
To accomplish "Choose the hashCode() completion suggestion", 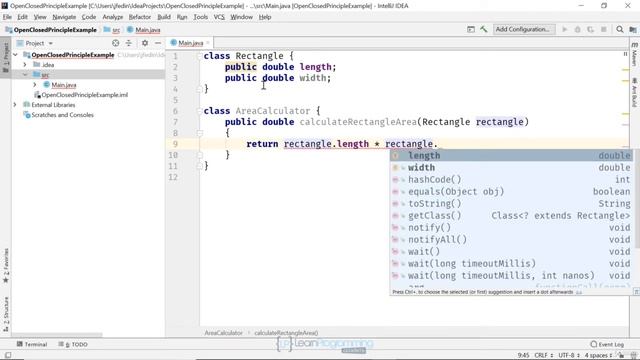I will [x=512, y=180].
